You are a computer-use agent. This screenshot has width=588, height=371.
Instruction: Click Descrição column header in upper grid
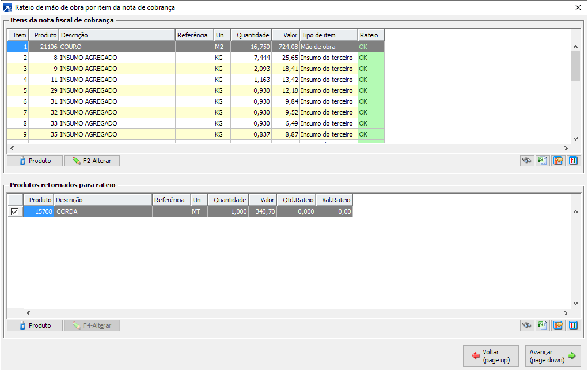[117, 35]
